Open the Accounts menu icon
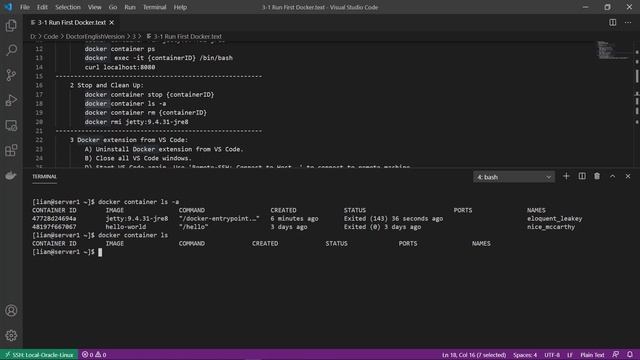Image resolution: width=640 pixels, height=360 pixels. pos(11,311)
